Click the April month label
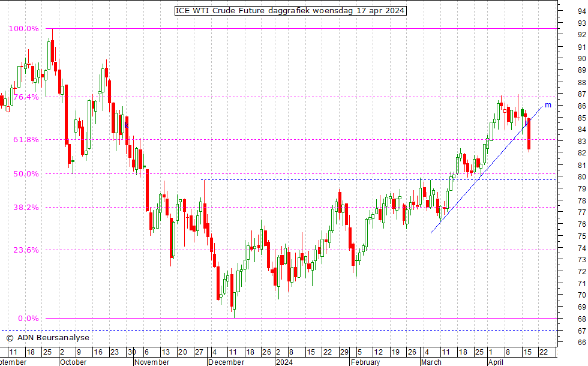The width and height of the screenshot is (588, 366). (496, 362)
